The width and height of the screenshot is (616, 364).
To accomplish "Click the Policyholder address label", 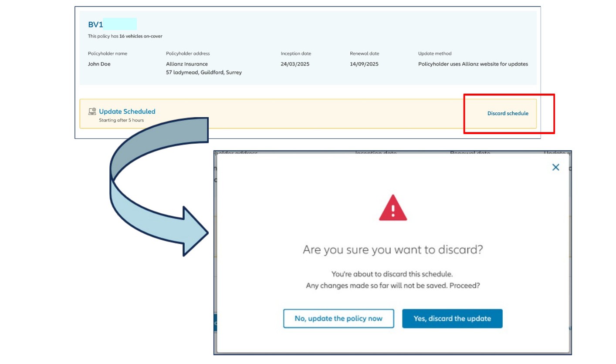I will (188, 54).
